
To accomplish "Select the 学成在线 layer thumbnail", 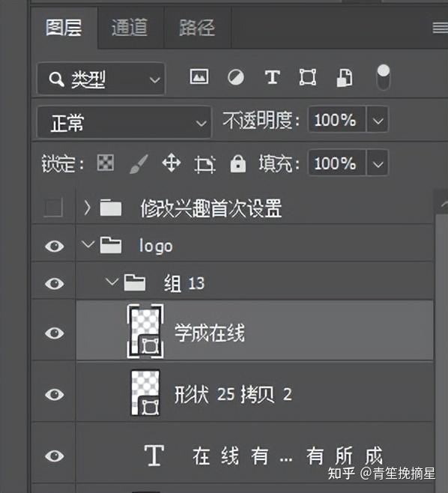I will point(145,330).
